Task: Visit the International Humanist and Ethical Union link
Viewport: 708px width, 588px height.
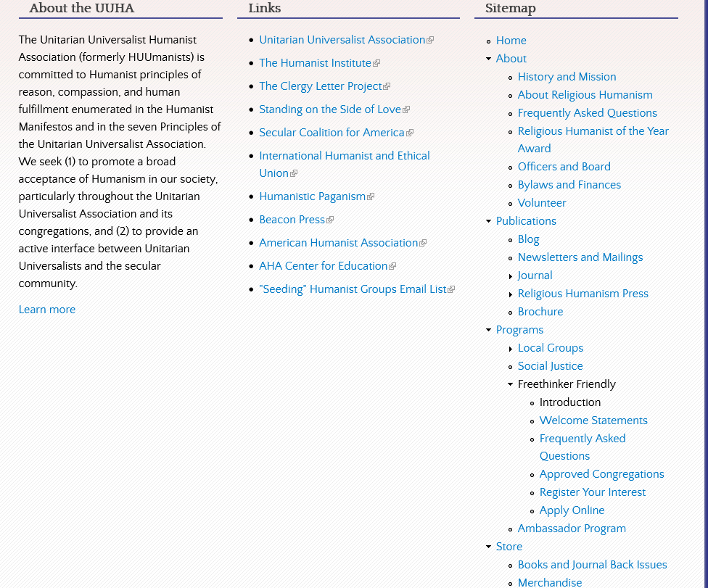Action: tap(345, 165)
